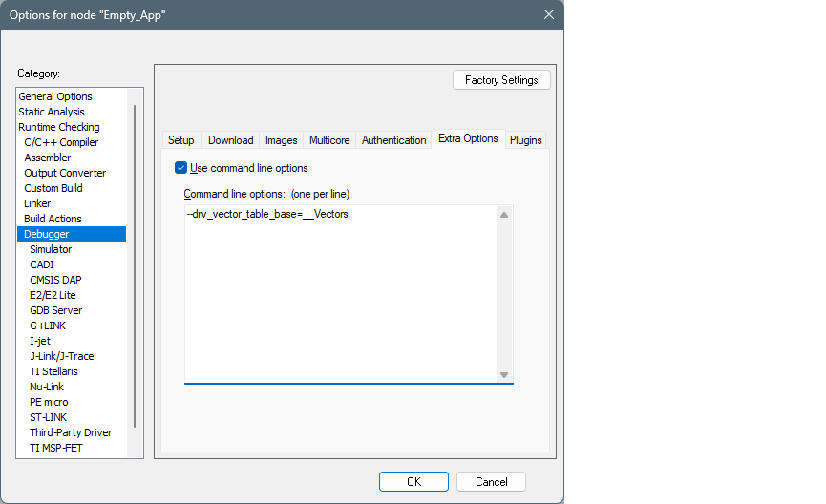Screen dimensions: 826x504
Task: Open the Authentication tab
Action: 393,140
